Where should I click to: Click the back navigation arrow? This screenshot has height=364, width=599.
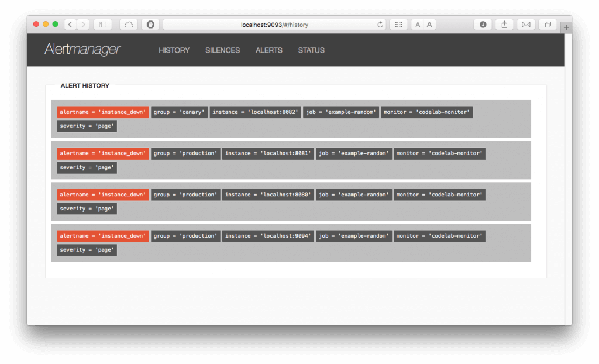point(70,24)
